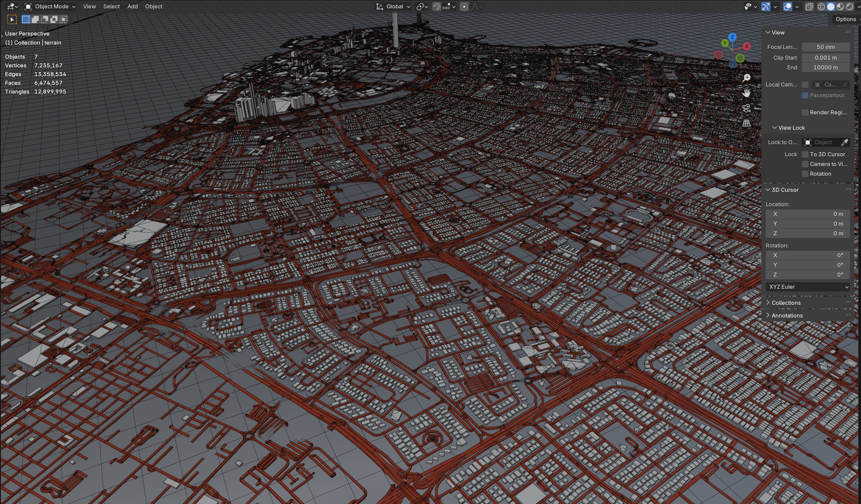The image size is (861, 504).
Task: Click the zoom view magnifier icon
Action: pos(747,78)
